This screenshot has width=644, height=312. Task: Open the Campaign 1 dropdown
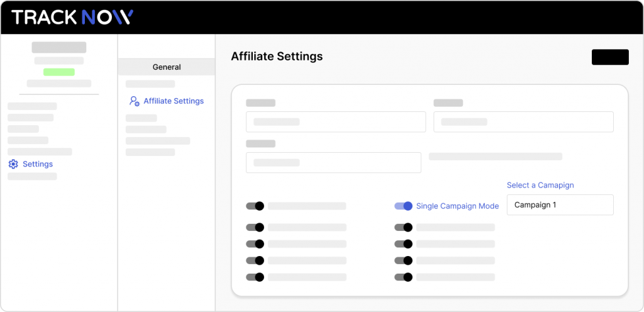(560, 205)
